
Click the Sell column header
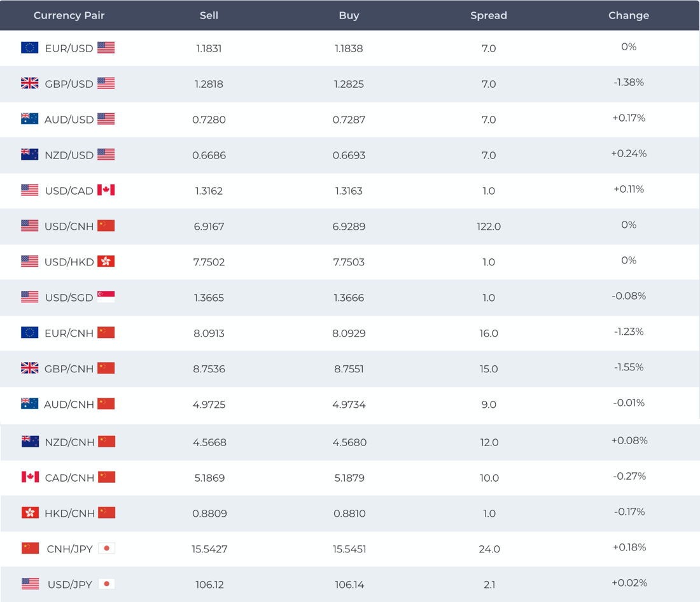[x=209, y=15]
